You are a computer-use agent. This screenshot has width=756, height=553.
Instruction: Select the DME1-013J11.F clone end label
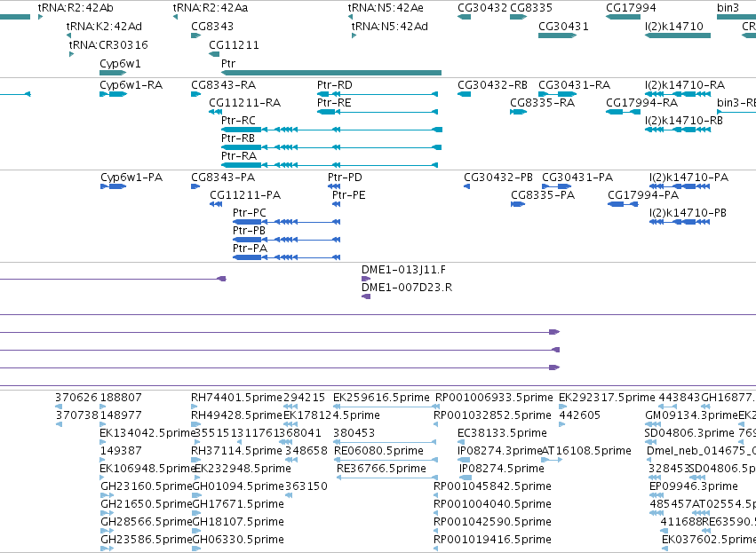click(403, 270)
